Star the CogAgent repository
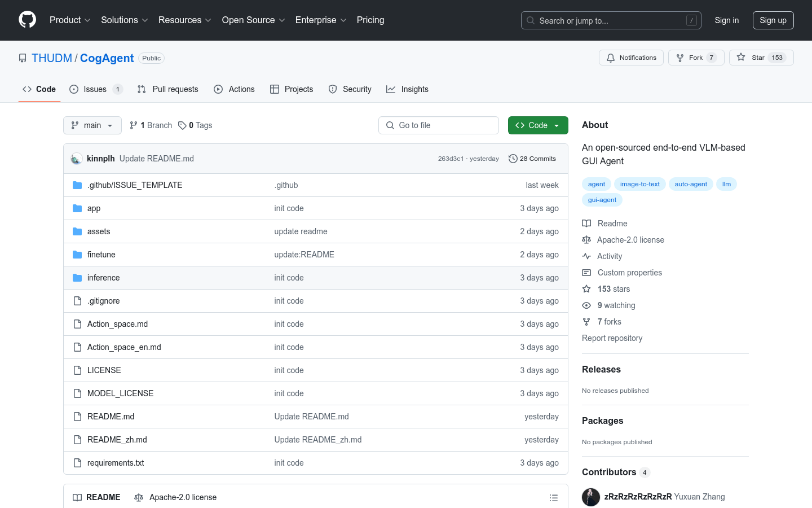 point(761,58)
